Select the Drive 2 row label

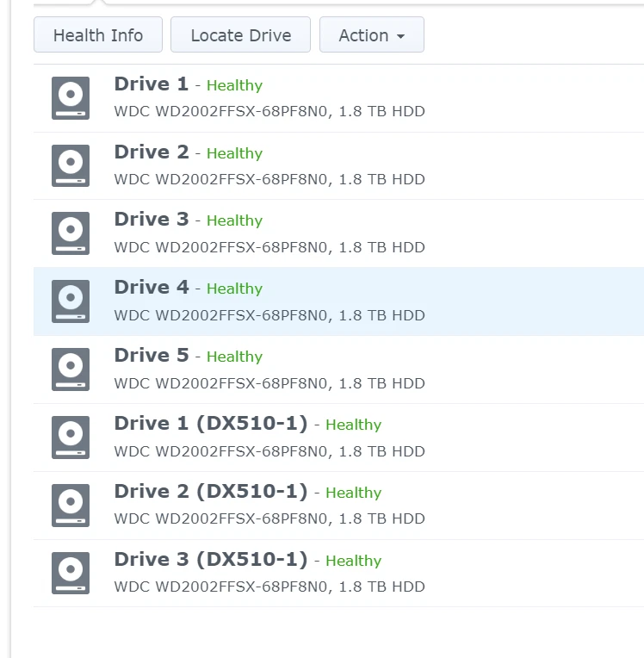pos(151,152)
